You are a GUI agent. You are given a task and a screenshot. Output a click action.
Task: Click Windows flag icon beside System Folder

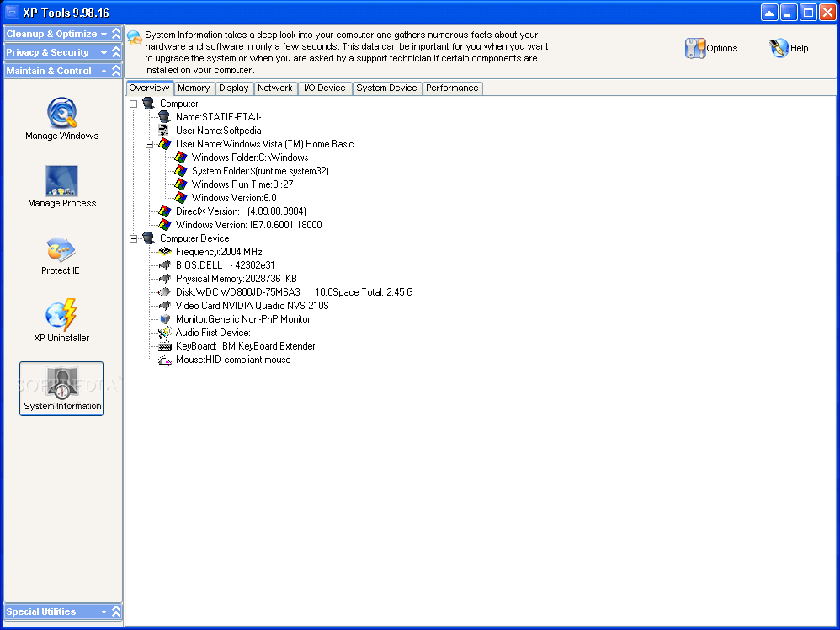point(180,170)
